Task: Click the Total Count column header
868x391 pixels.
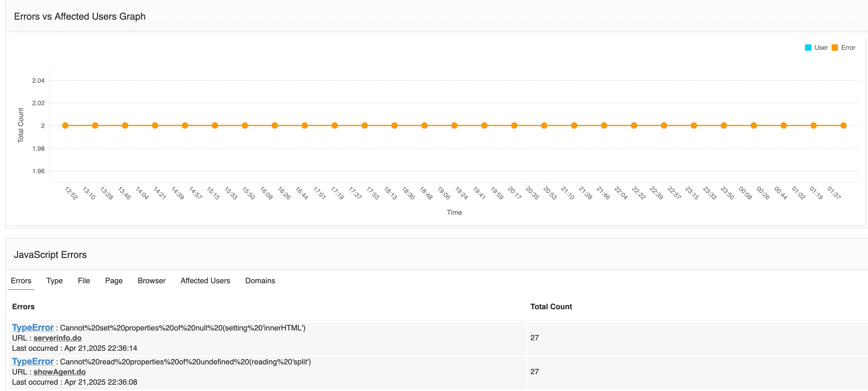Action: tap(551, 306)
